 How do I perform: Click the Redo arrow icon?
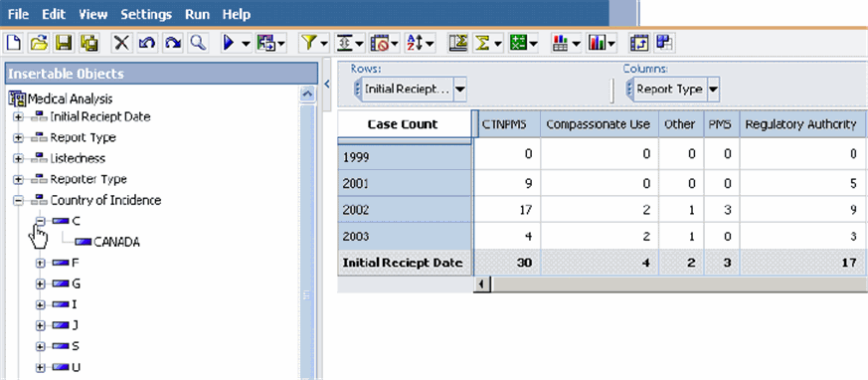(172, 43)
